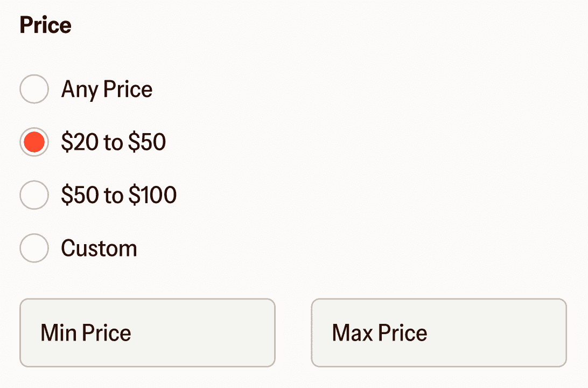Choose the $50 to $100 radio button
This screenshot has width=588, height=388.
[x=34, y=195]
